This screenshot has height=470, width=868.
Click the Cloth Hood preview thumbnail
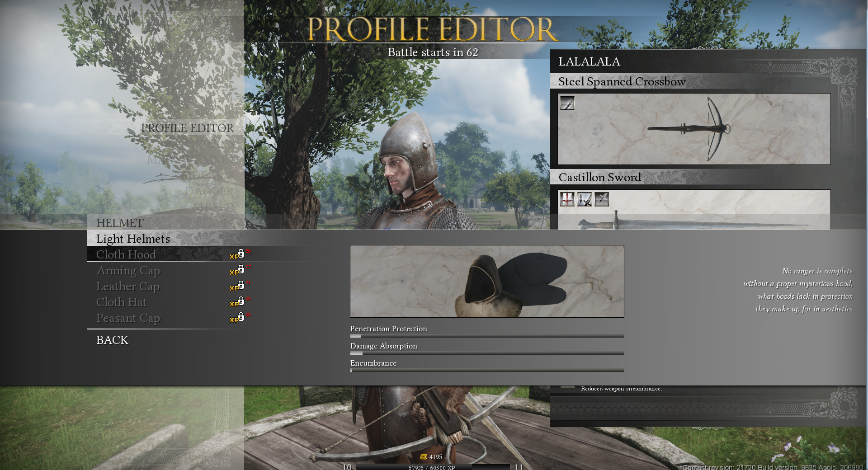click(x=487, y=281)
